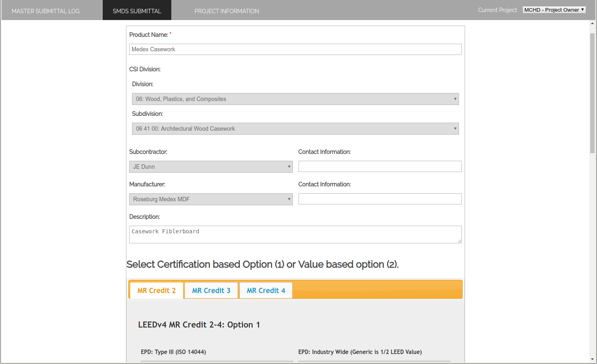Select the MR Credit 3 tab
Screen dimensions: 597x364
tap(211, 291)
